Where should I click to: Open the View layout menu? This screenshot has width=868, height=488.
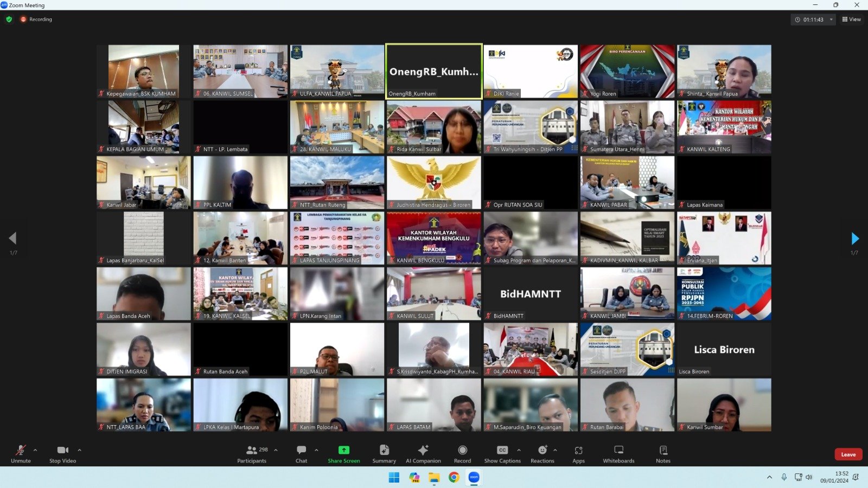click(851, 20)
